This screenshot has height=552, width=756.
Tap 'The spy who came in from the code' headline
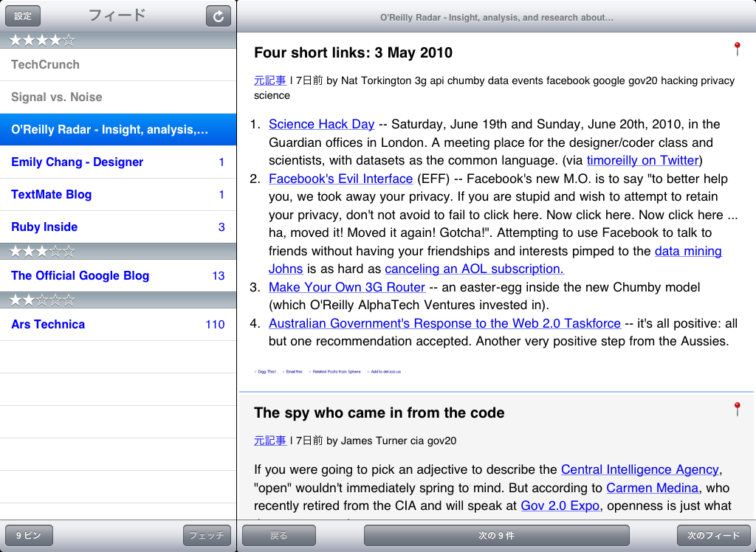(379, 413)
